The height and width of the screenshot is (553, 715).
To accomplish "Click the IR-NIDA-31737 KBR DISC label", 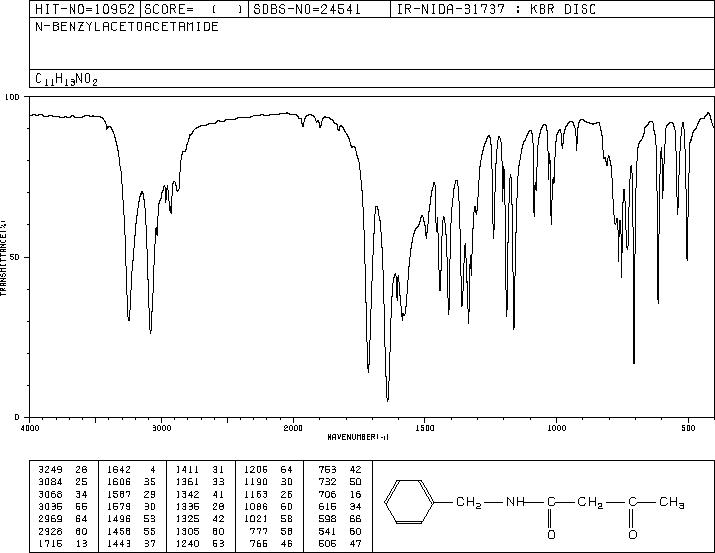I will pyautogui.click(x=496, y=9).
